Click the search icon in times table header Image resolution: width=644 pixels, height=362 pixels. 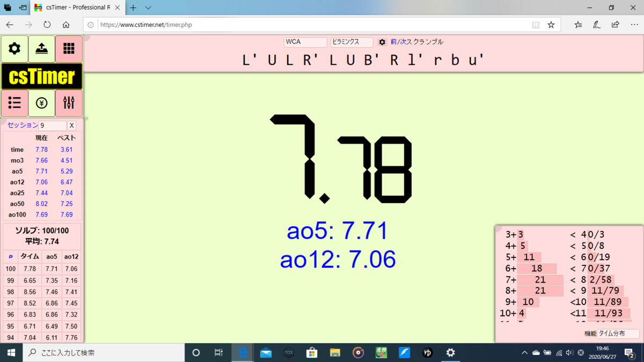pos(11,256)
